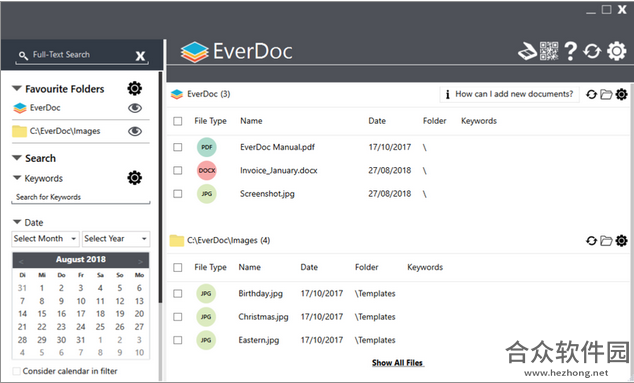
Task: Sort Images list by Folder column
Action: click(366, 267)
